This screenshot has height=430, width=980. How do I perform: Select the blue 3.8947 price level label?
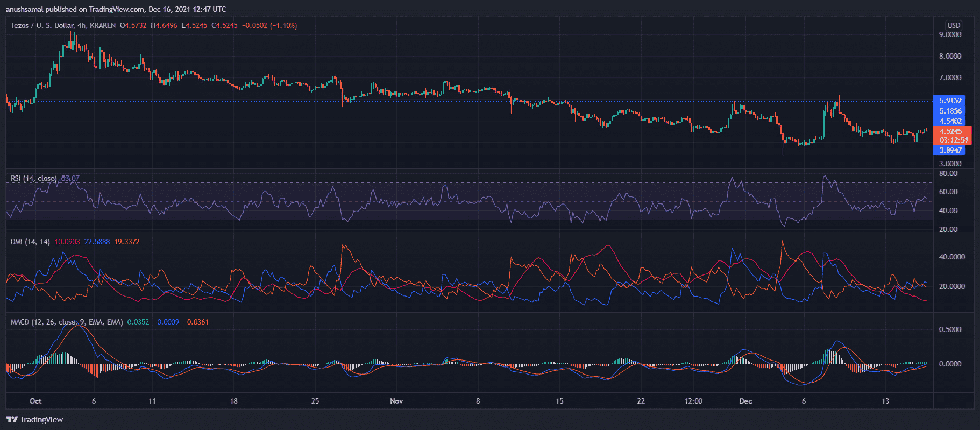tap(950, 150)
